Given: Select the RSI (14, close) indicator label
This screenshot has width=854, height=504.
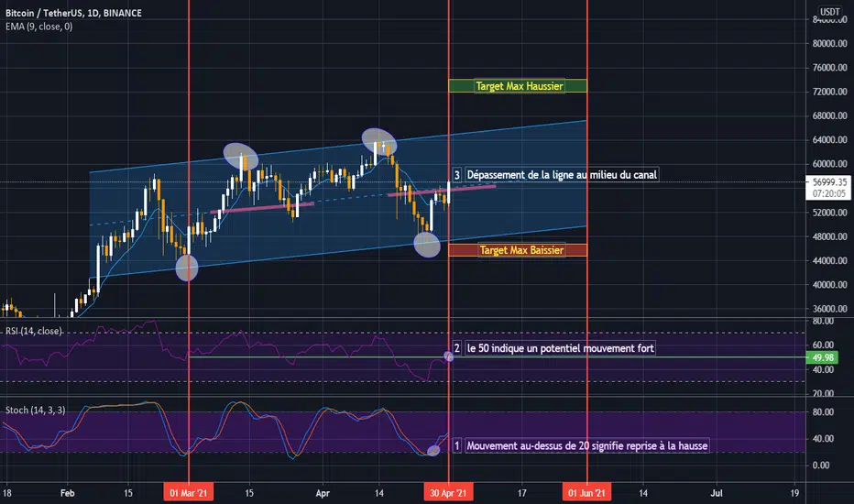Looking at the screenshot, I should point(33,331).
